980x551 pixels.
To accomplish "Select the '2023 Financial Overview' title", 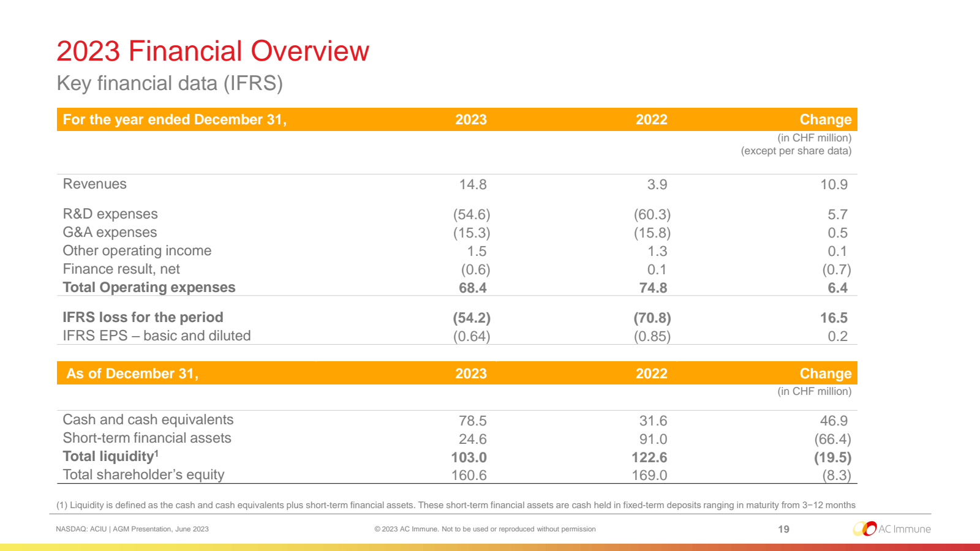I will pos(213,51).
